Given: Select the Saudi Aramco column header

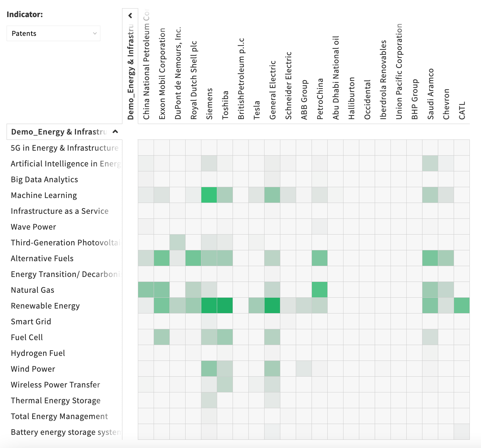Looking at the screenshot, I should pos(430,94).
